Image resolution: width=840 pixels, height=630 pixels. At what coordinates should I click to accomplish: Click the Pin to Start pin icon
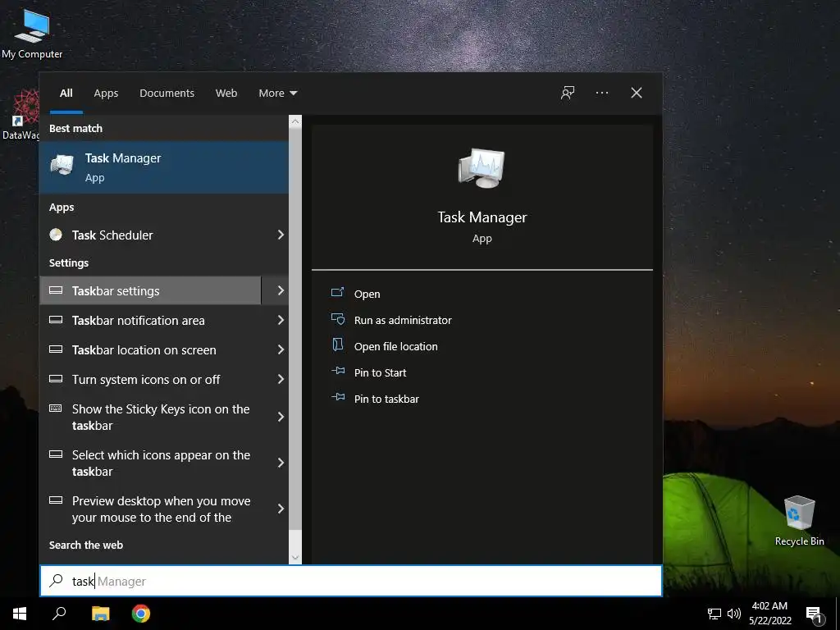click(338, 371)
